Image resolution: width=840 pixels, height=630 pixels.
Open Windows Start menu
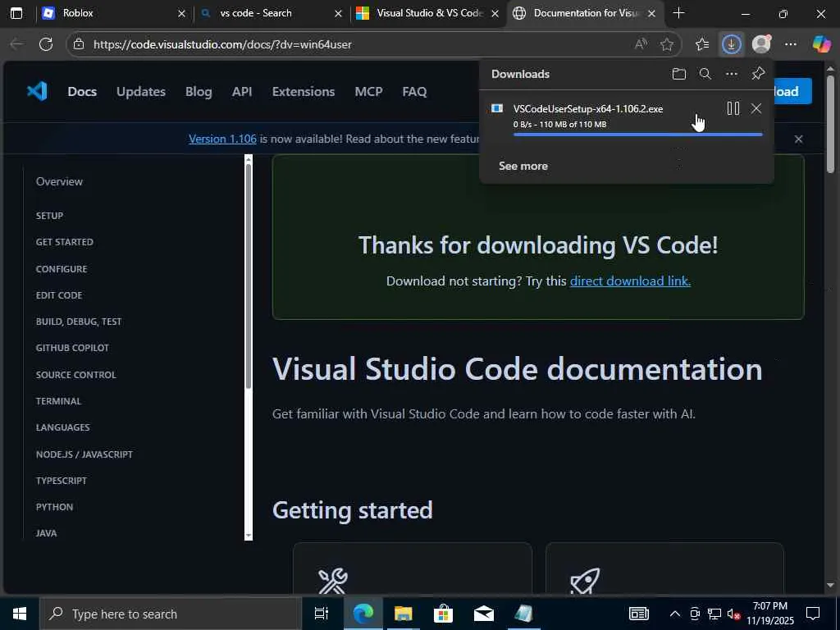click(20, 614)
